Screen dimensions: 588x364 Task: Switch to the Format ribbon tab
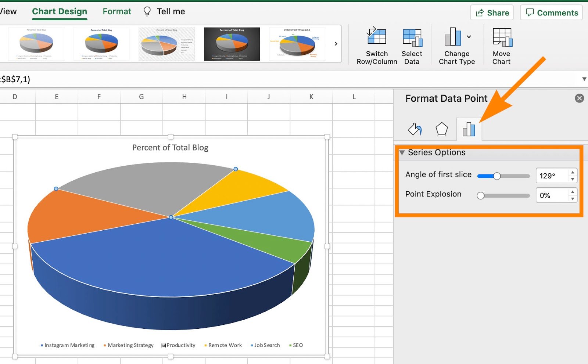coord(117,11)
